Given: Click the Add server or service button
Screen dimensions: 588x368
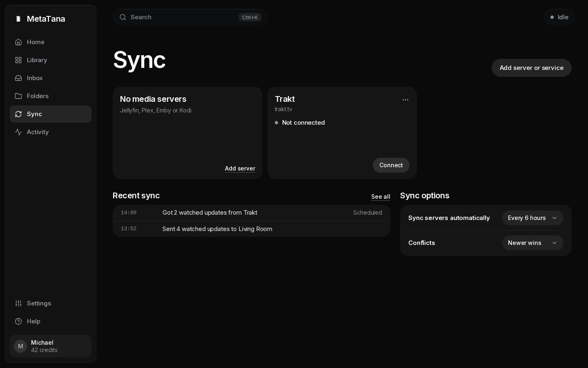Looking at the screenshot, I should tap(532, 68).
